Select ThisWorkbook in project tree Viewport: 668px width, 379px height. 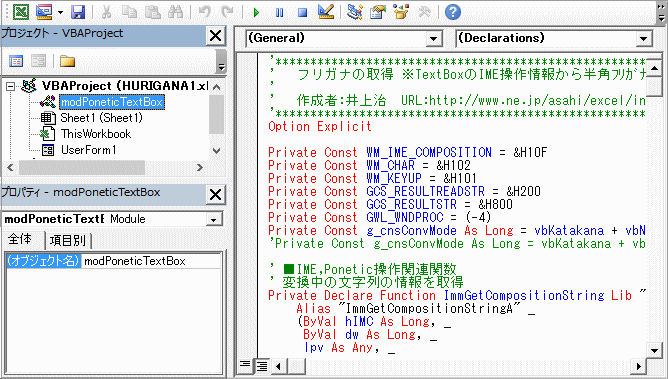coord(96,134)
